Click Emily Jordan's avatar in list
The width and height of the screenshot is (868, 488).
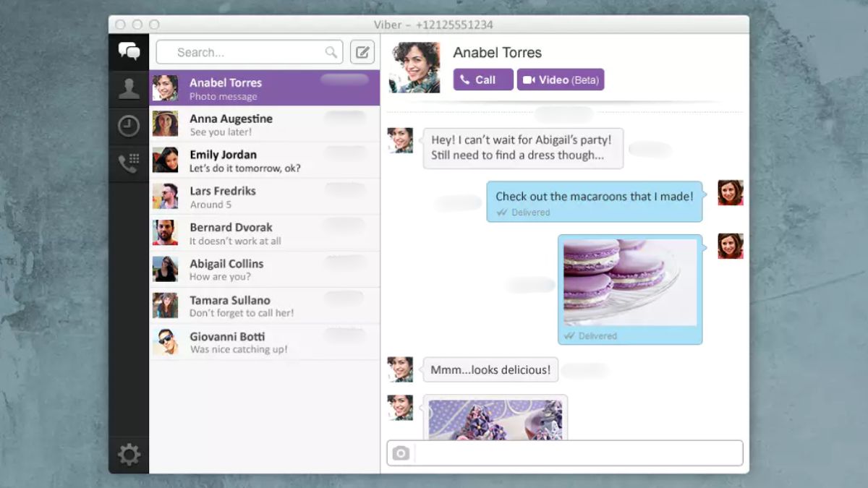(x=165, y=160)
